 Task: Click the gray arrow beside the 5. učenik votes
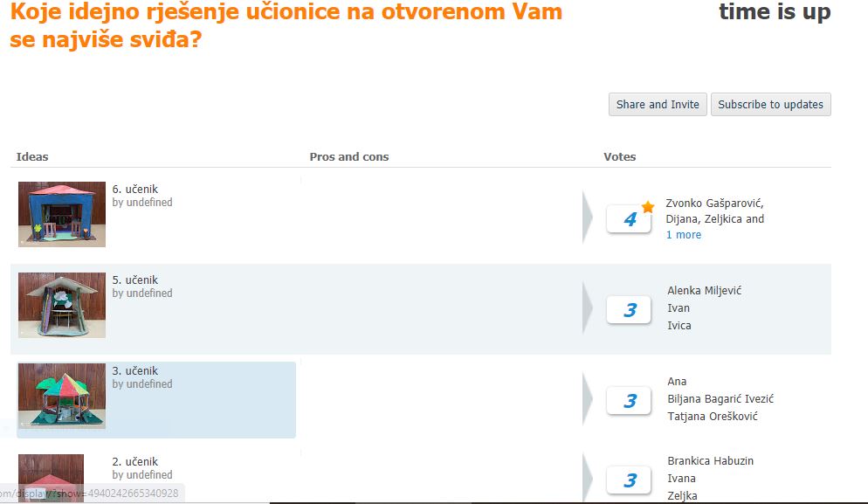coord(588,308)
